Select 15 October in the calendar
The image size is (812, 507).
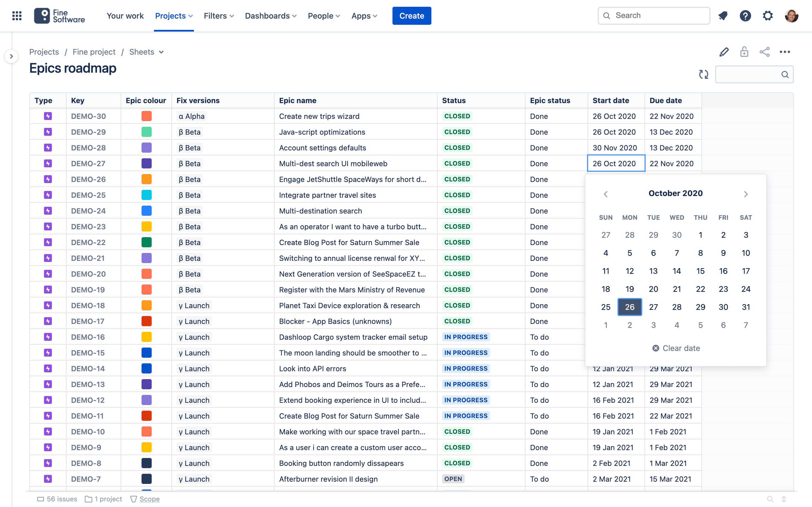(x=700, y=271)
